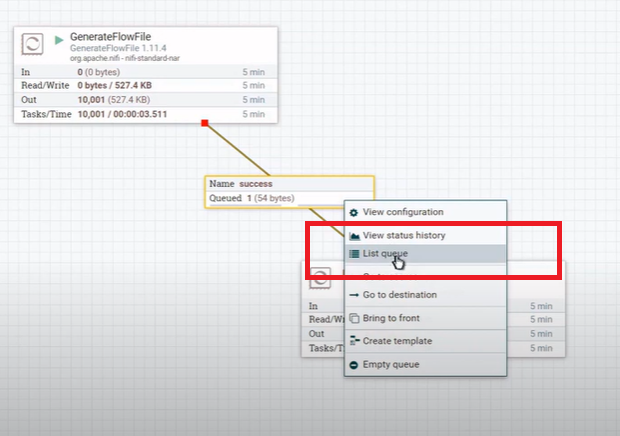Click the bundle text org.apache.nifi - nifi-standard-nar
Image resolution: width=620 pixels, height=436 pixels.
coord(125,58)
